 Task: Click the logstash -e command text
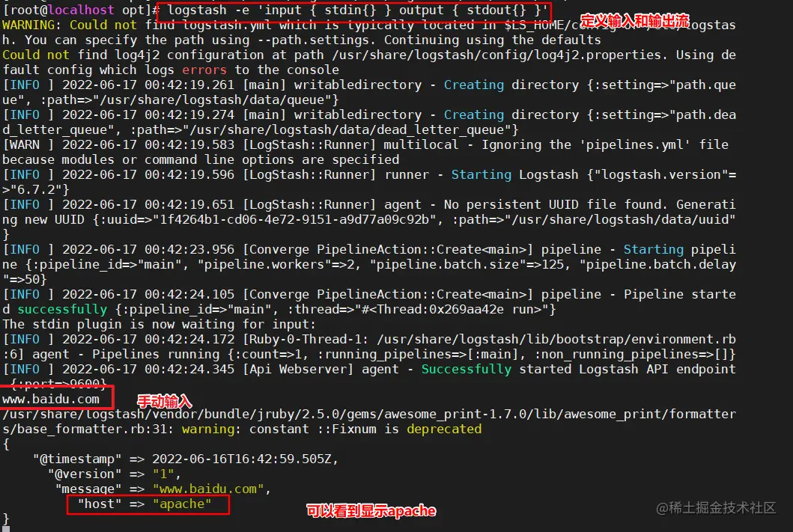point(357,10)
